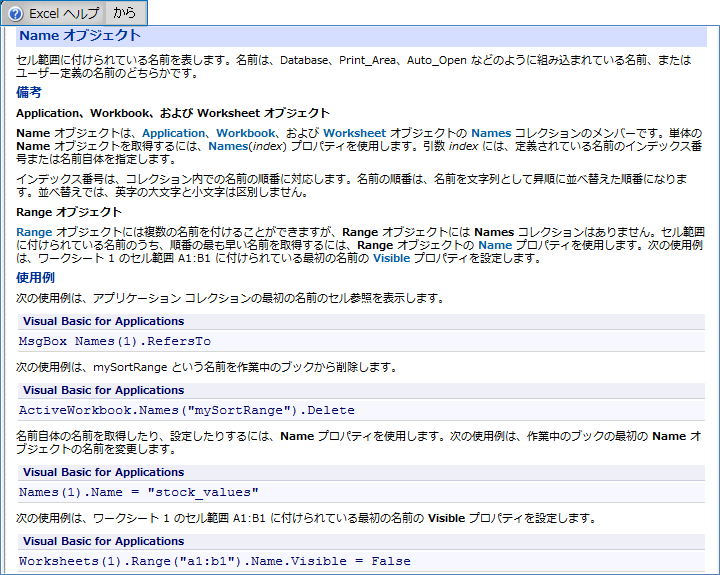Click the text 'Database、Print_Area、Auto_Open'
The width and height of the screenshot is (720, 575).
(373, 60)
